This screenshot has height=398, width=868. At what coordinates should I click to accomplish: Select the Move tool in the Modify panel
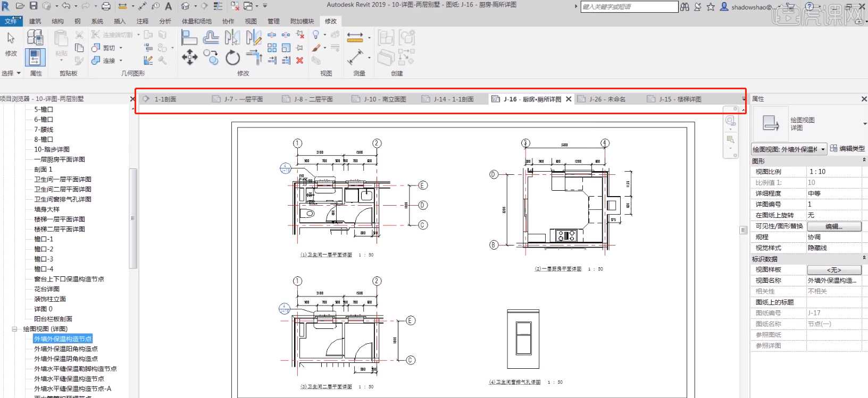pos(190,57)
